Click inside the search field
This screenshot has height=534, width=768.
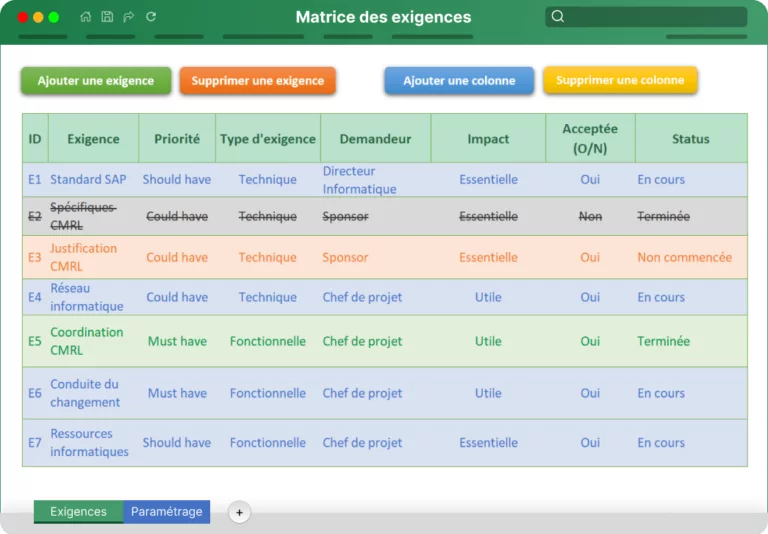point(646,17)
